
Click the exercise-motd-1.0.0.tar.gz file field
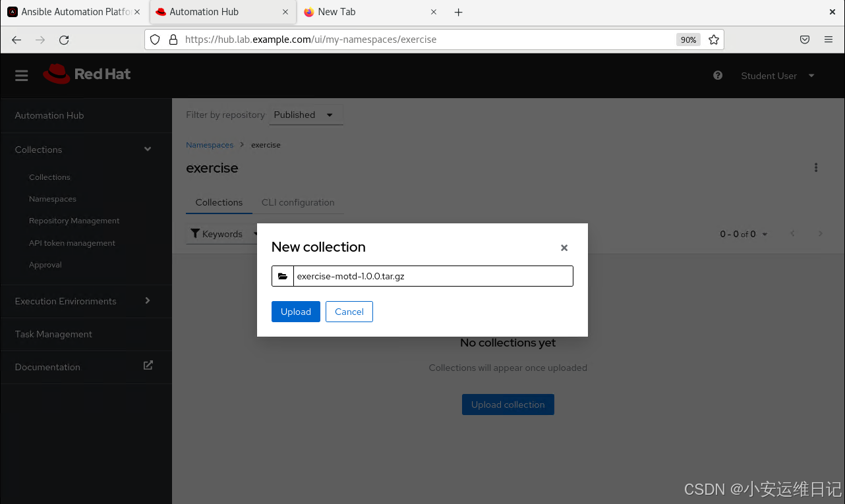(433, 276)
